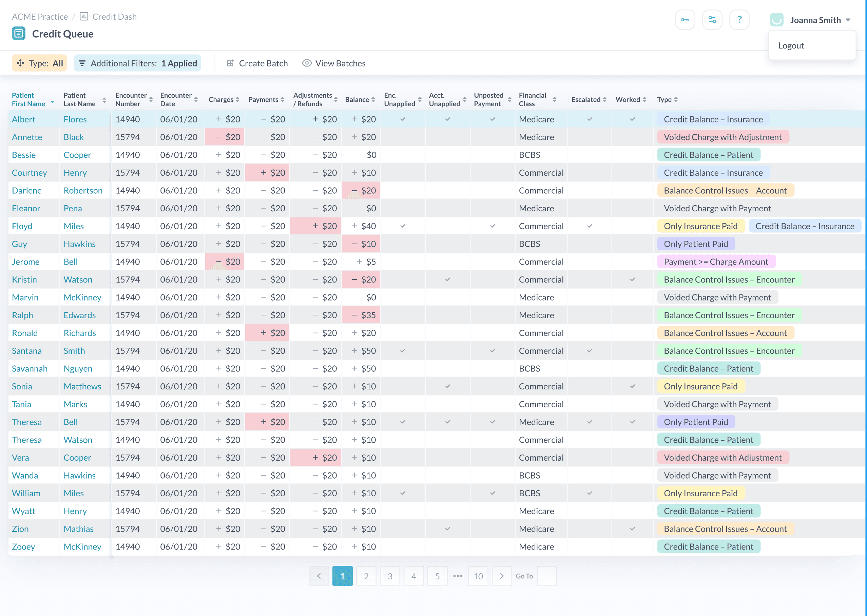Image resolution: width=867 pixels, height=616 pixels.
Task: Go to next page with right arrow
Action: coord(502,576)
